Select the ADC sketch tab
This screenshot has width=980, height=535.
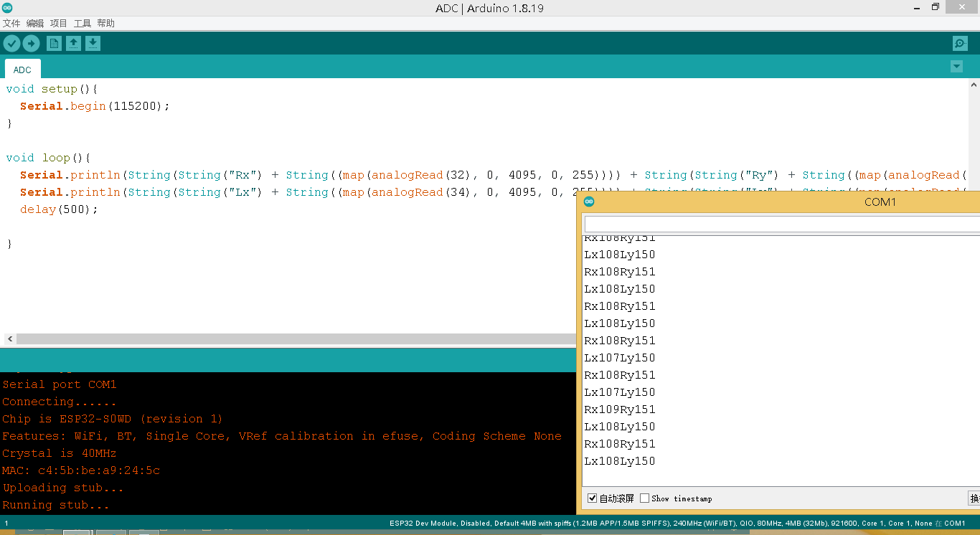coord(22,70)
